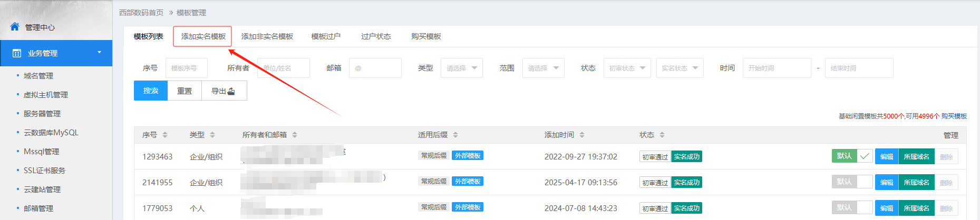This screenshot has width=980, height=220.
Task: Open the 初审状态 dropdown
Action: (x=627, y=68)
